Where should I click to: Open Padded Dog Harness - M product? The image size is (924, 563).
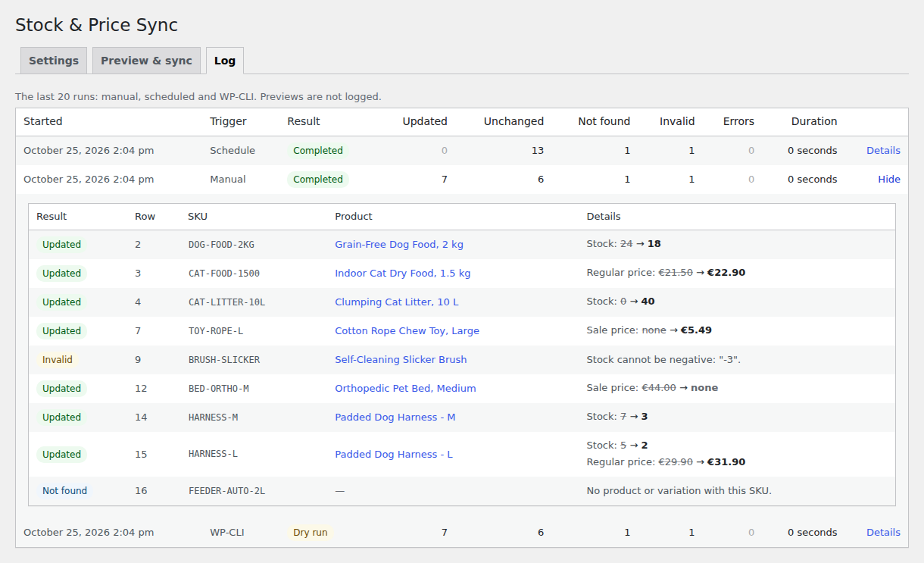pyautogui.click(x=395, y=418)
